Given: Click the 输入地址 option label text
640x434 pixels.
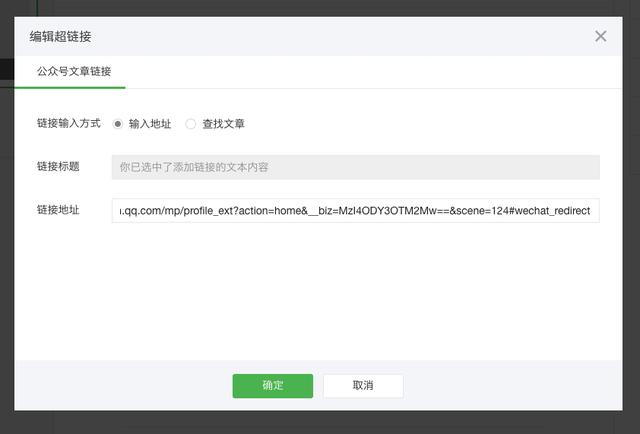Looking at the screenshot, I should (150, 124).
